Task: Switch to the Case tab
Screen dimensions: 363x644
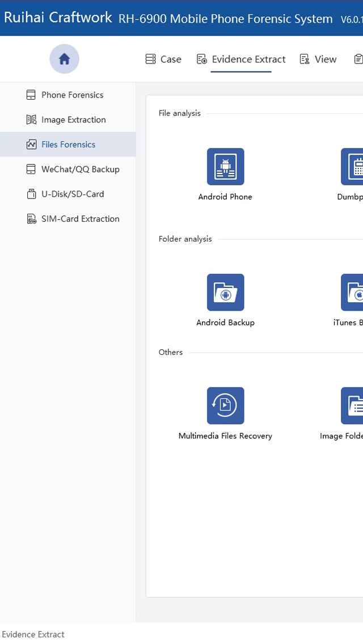Action: (163, 59)
